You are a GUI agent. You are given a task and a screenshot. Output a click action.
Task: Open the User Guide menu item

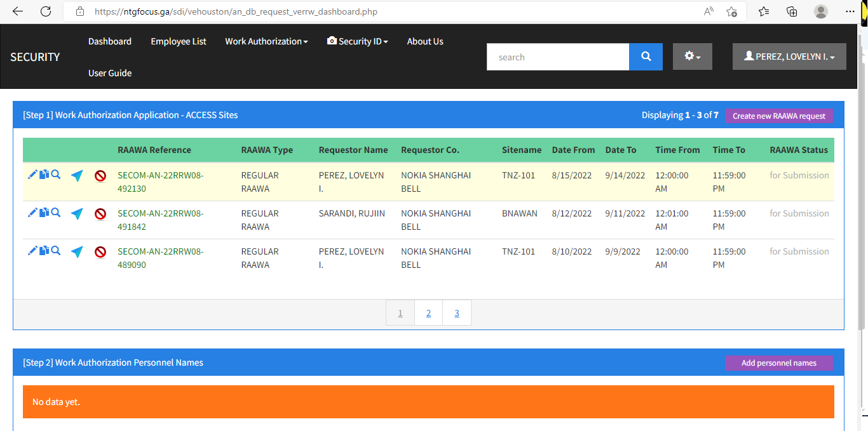pyautogui.click(x=110, y=73)
